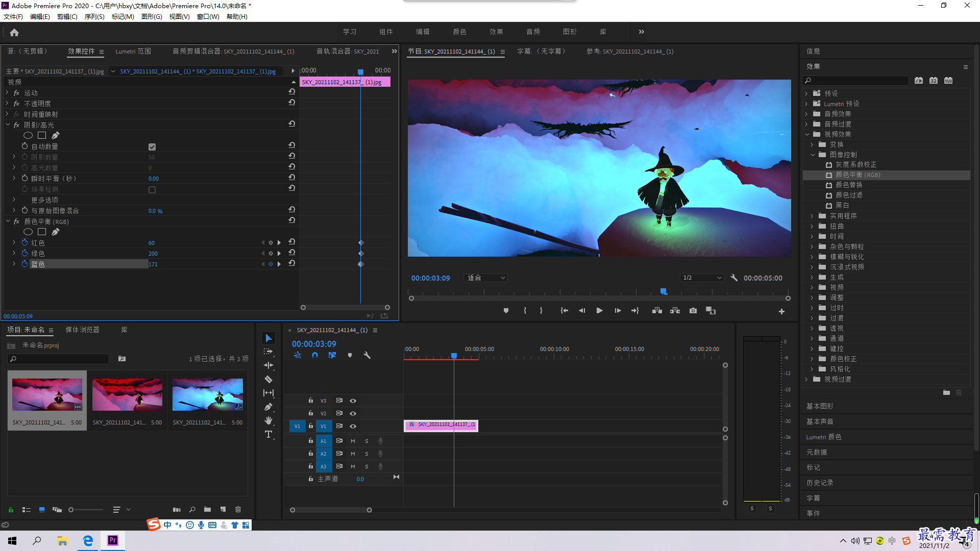
Task: Expand the 扭曲 effects folder
Action: 812,226
